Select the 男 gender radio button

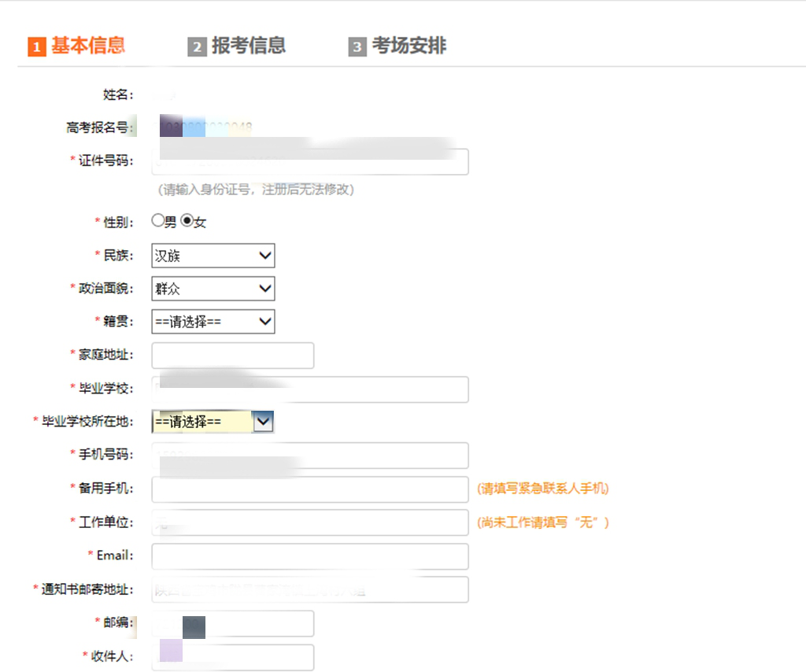158,221
